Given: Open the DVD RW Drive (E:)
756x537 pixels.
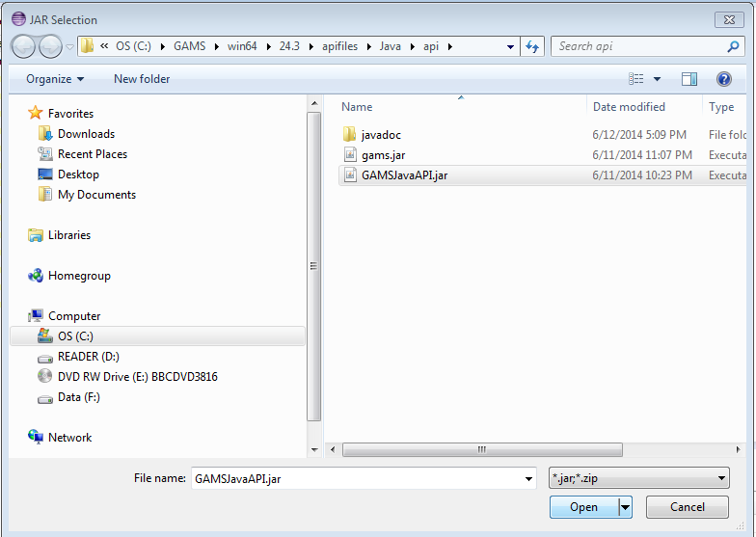Looking at the screenshot, I should pos(137,377).
